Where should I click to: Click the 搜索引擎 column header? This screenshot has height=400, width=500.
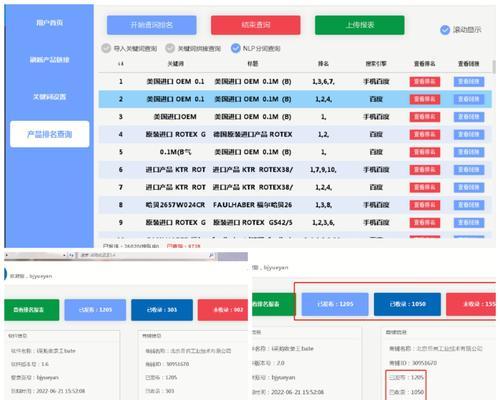[376, 64]
